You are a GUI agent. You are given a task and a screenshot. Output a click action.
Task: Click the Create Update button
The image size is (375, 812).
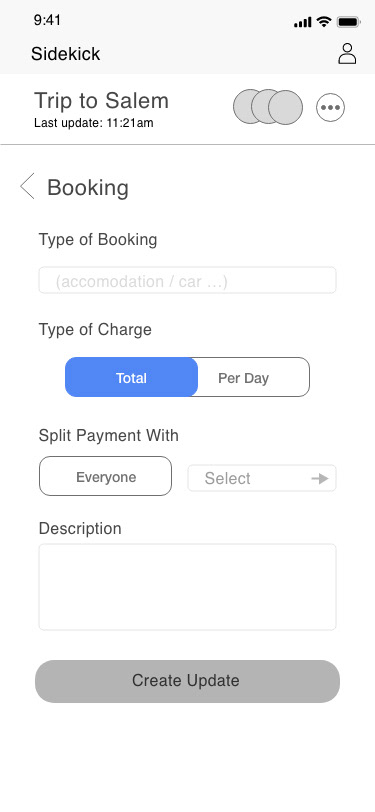[188, 681]
